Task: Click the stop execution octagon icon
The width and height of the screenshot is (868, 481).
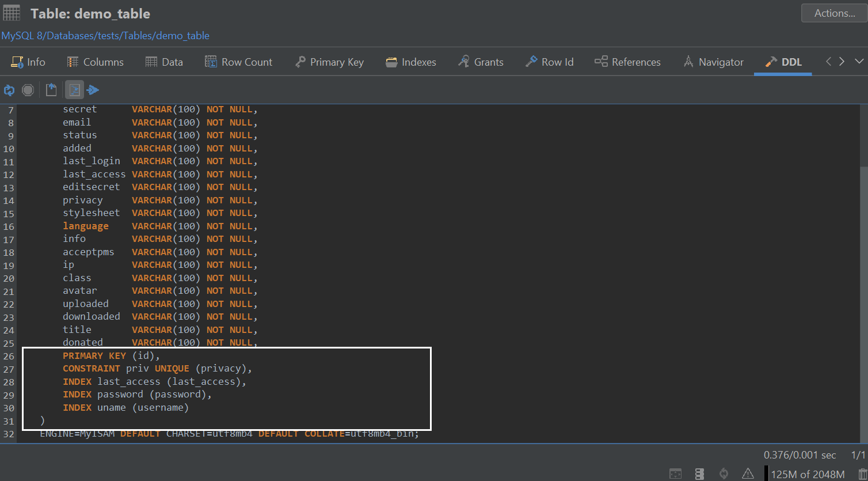Action: pyautogui.click(x=28, y=89)
